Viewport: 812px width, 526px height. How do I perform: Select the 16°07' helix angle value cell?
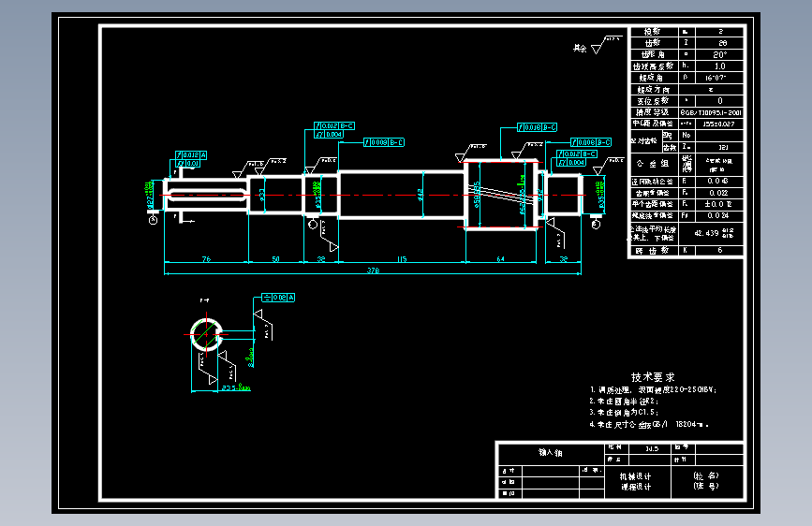tap(719, 78)
